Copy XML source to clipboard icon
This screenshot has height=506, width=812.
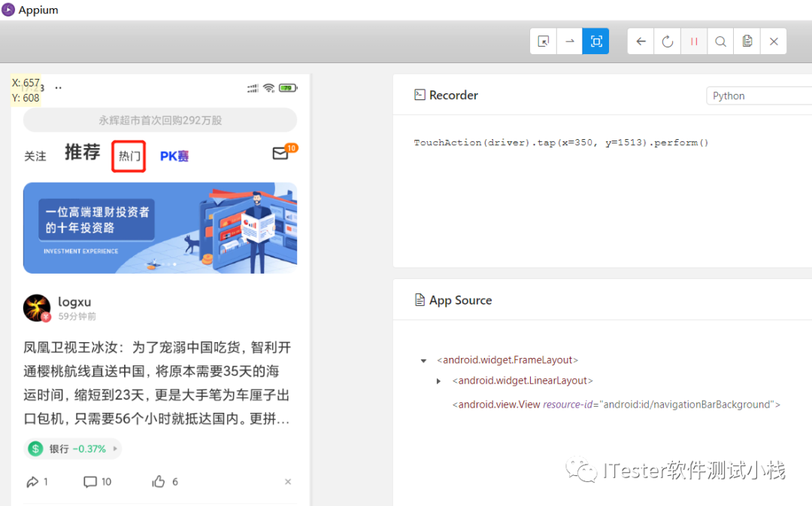point(747,41)
